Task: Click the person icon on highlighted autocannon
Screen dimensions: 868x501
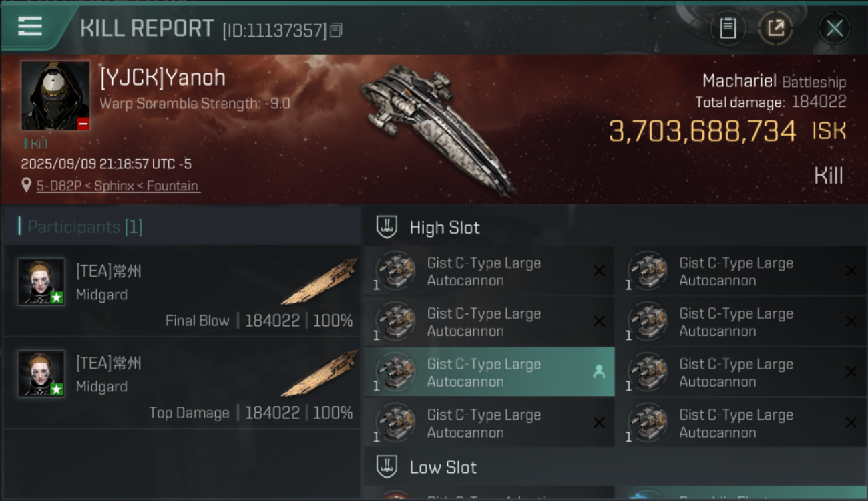Action: pyautogui.click(x=599, y=373)
